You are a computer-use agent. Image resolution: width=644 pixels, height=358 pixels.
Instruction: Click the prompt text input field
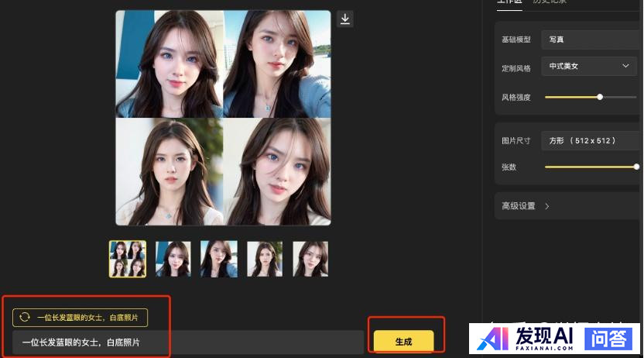pyautogui.click(x=186, y=342)
